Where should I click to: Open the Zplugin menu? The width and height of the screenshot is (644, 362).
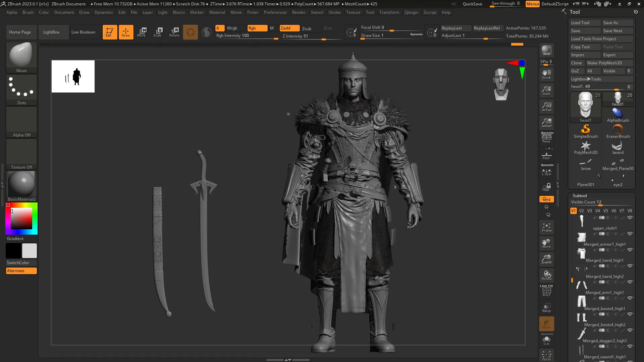click(x=411, y=12)
